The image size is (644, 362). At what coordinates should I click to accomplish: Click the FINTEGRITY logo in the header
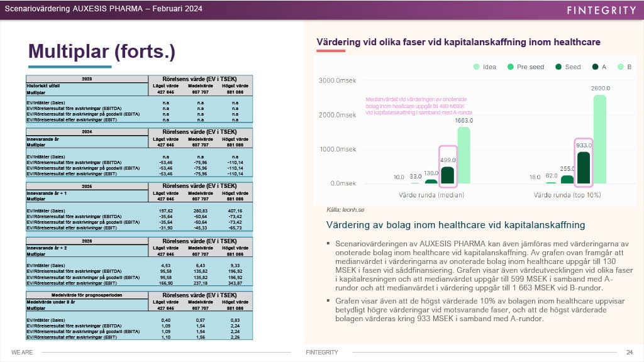pyautogui.click(x=601, y=10)
